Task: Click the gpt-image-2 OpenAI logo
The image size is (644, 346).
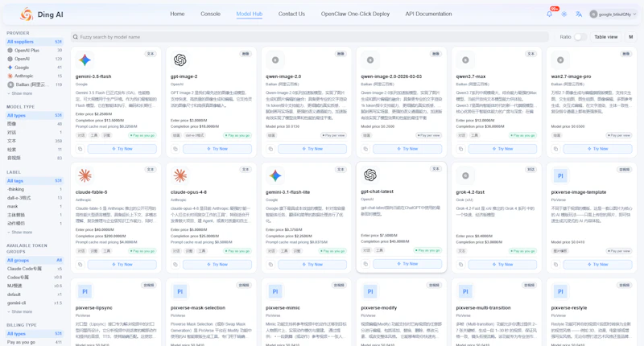Action: tap(180, 60)
